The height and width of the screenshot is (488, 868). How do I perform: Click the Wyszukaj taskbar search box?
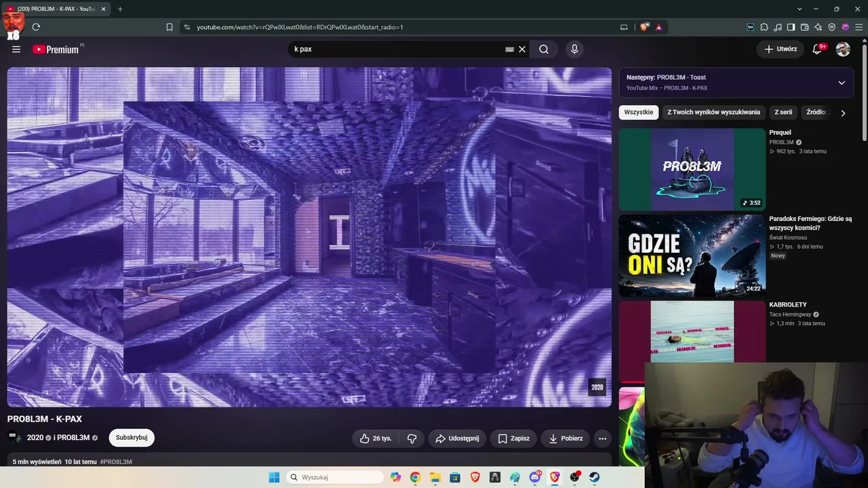[x=335, y=477]
